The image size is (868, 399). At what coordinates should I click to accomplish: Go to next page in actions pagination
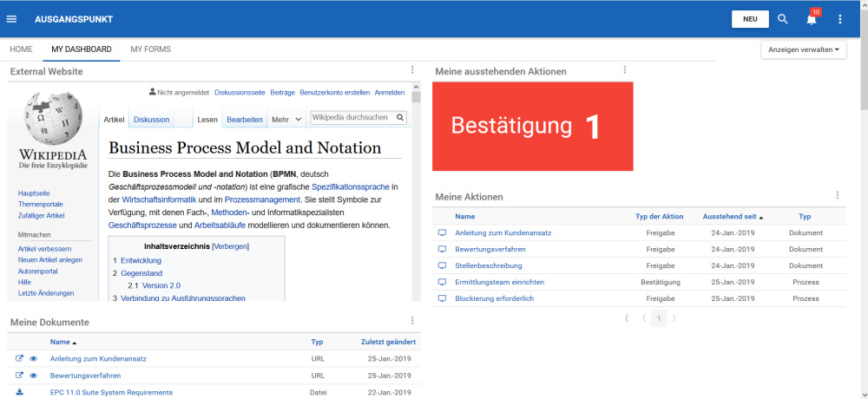[674, 318]
